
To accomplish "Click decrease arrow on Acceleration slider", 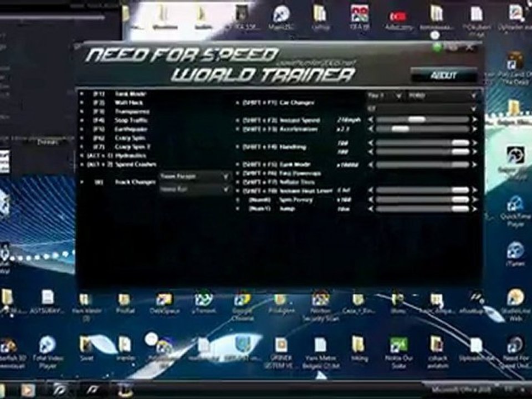I will (371, 129).
